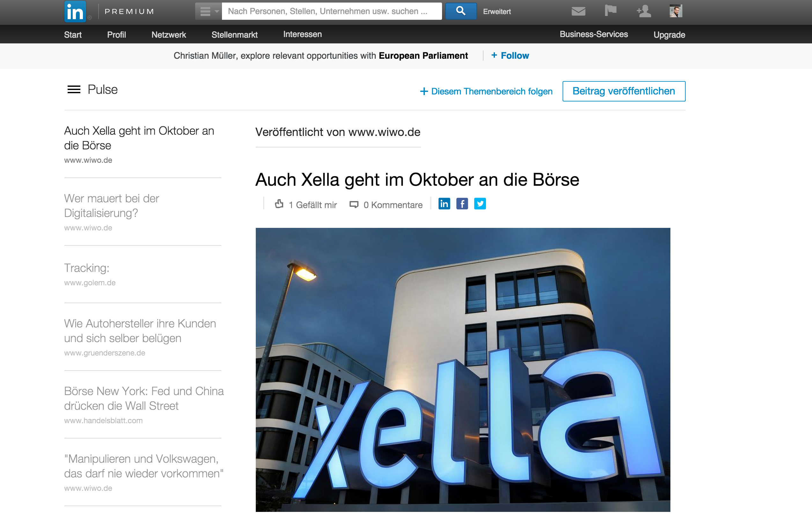This screenshot has height=517, width=812.
Task: Click www.gruenderszene.de source text
Action: [105, 353]
